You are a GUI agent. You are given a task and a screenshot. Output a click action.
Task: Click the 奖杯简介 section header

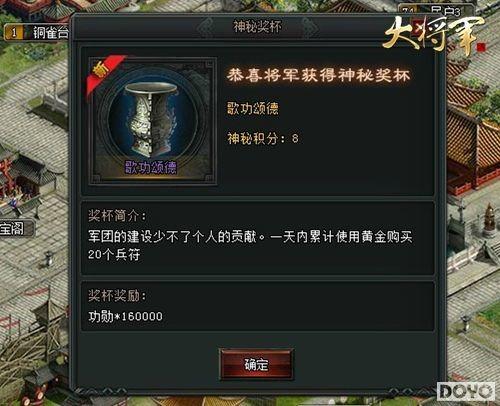tap(117, 216)
